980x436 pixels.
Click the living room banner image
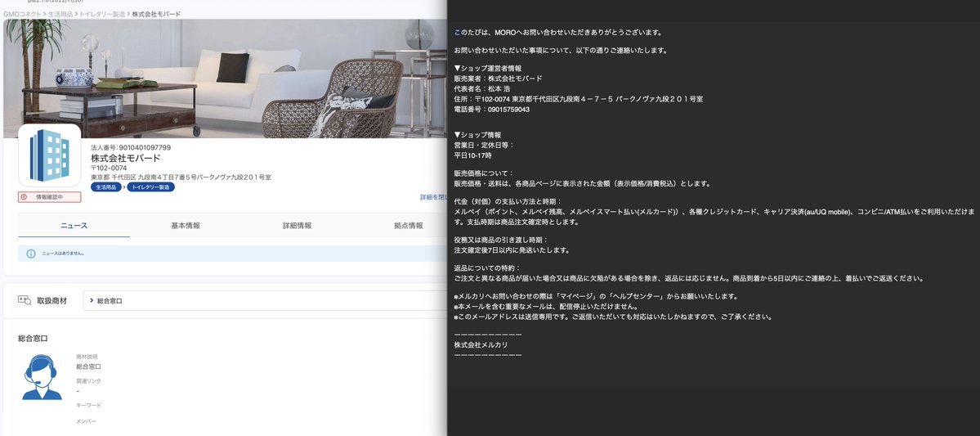point(225,79)
